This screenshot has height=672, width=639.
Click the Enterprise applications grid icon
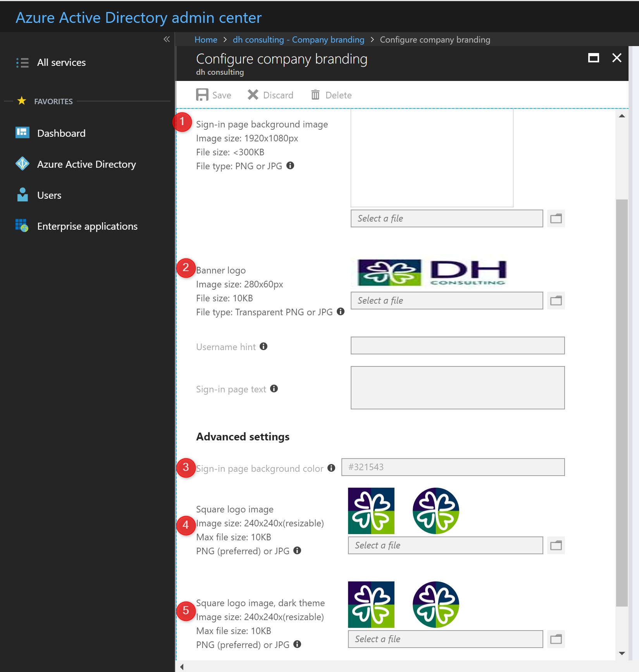coord(22,225)
